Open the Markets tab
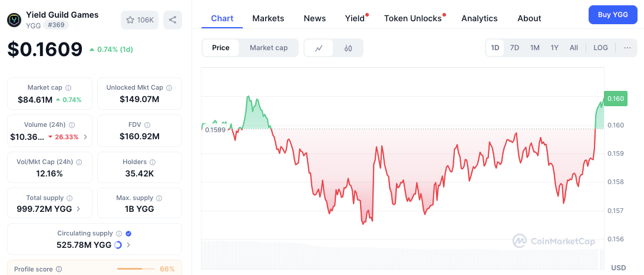The width and height of the screenshot is (644, 275). pyautogui.click(x=268, y=18)
